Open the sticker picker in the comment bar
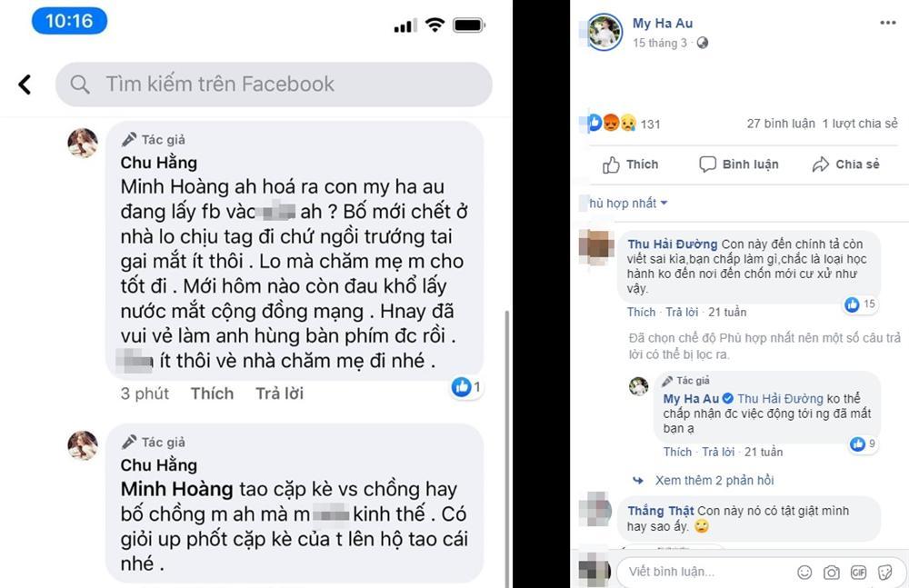 (x=884, y=573)
